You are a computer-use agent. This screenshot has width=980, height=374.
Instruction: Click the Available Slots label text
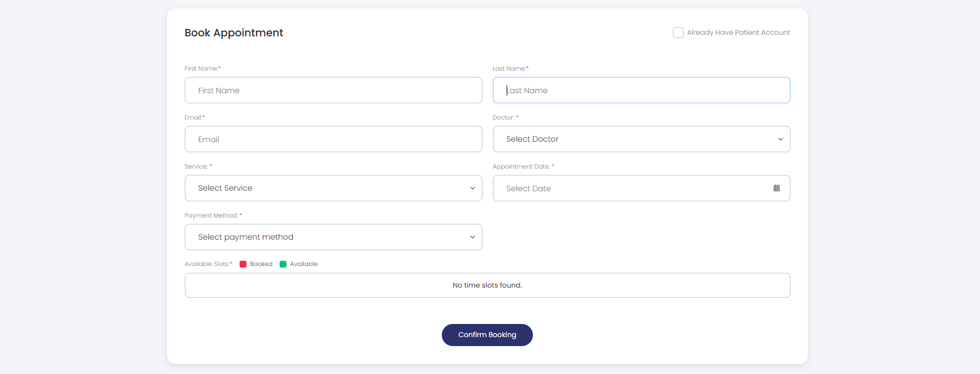tap(207, 264)
